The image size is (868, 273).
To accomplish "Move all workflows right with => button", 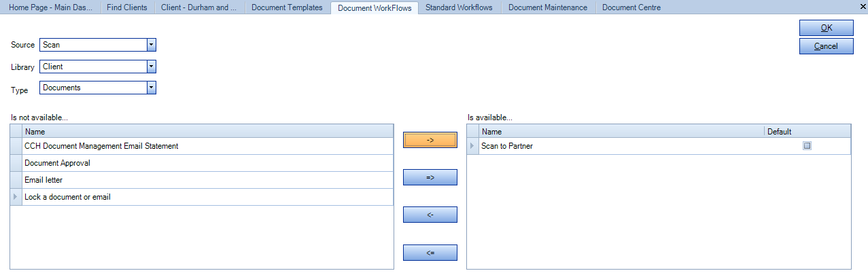I will [x=430, y=177].
